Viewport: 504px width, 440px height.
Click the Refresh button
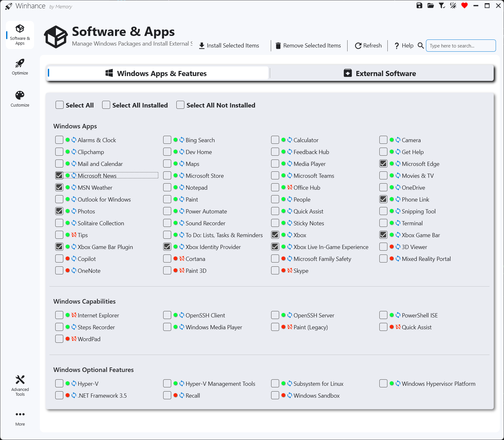[368, 46]
